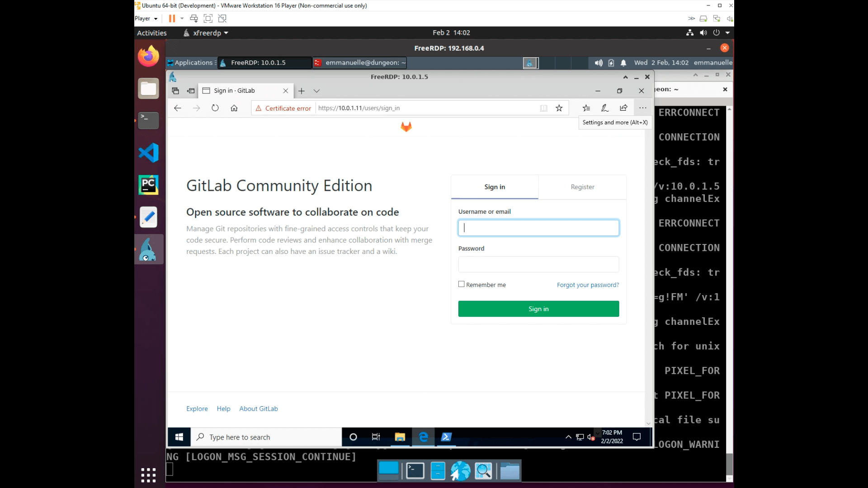Select the Sign in tab
This screenshot has width=868, height=488.
tap(495, 187)
